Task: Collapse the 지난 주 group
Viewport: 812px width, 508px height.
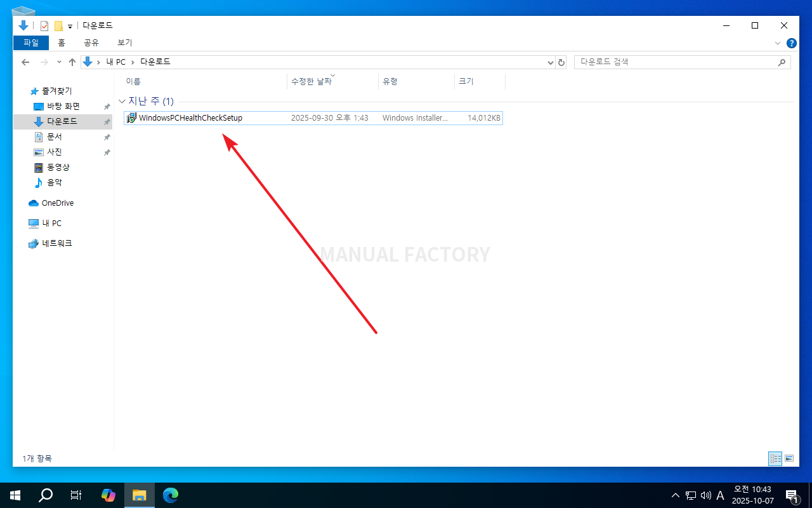Action: coord(122,102)
